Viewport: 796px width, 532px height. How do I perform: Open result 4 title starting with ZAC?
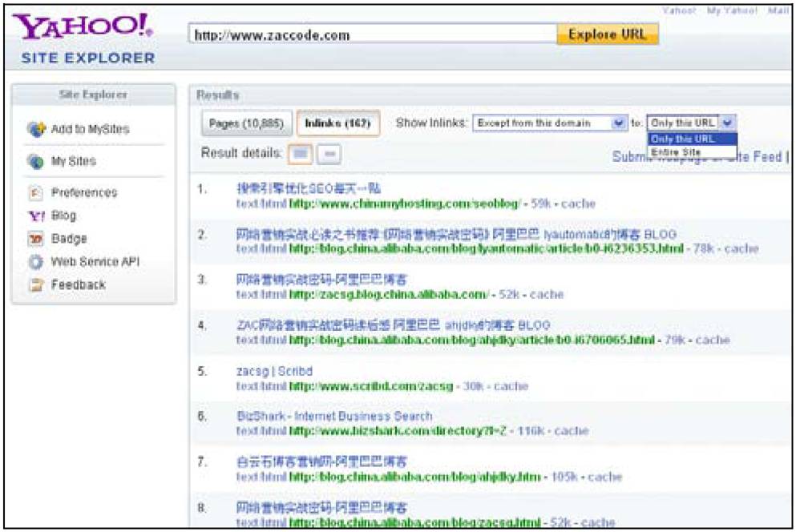click(394, 325)
